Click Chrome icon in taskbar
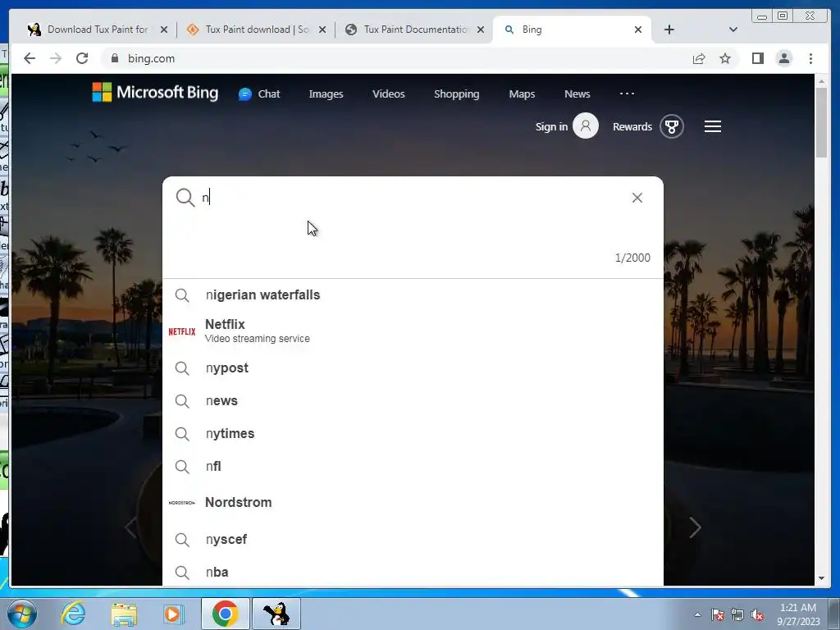This screenshot has width=840, height=630. [x=225, y=614]
